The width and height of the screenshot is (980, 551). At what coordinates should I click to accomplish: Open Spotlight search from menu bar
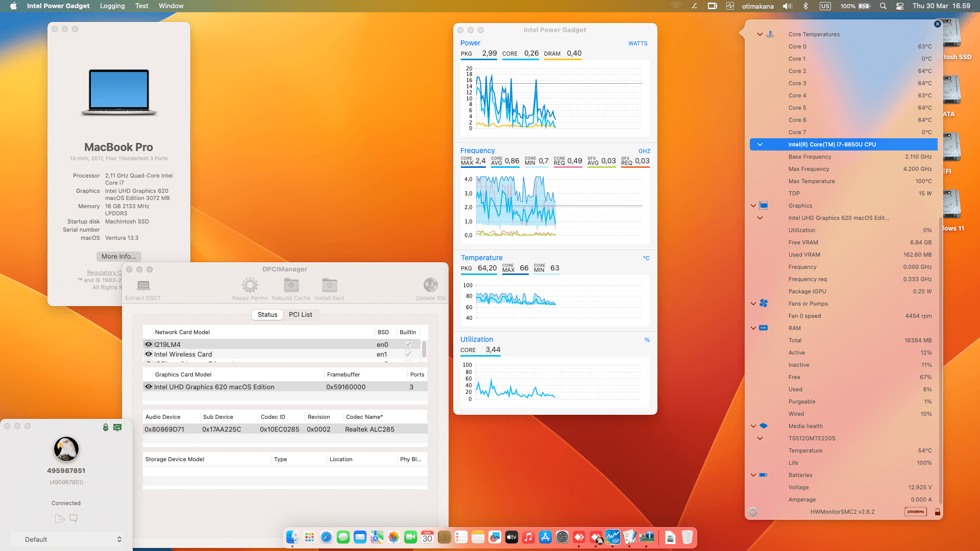point(883,6)
